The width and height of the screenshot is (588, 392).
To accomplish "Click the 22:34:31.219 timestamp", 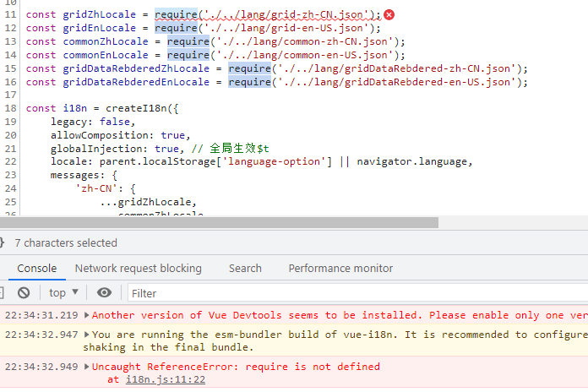I will click(41, 315).
